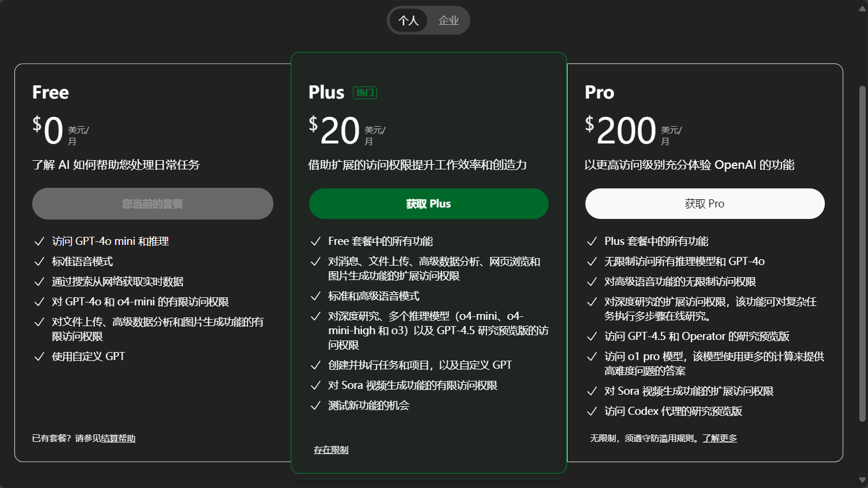The height and width of the screenshot is (488, 868).
Task: Click the checkmark beside 测试新功能的机会
Action: point(315,406)
